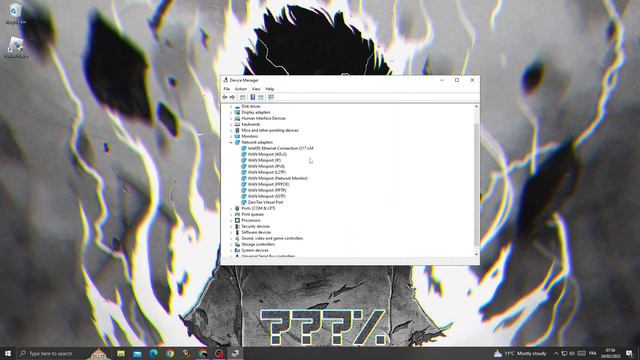640x360 pixels.
Task: Launch Google Chrome from the taskbar
Action: (170, 353)
